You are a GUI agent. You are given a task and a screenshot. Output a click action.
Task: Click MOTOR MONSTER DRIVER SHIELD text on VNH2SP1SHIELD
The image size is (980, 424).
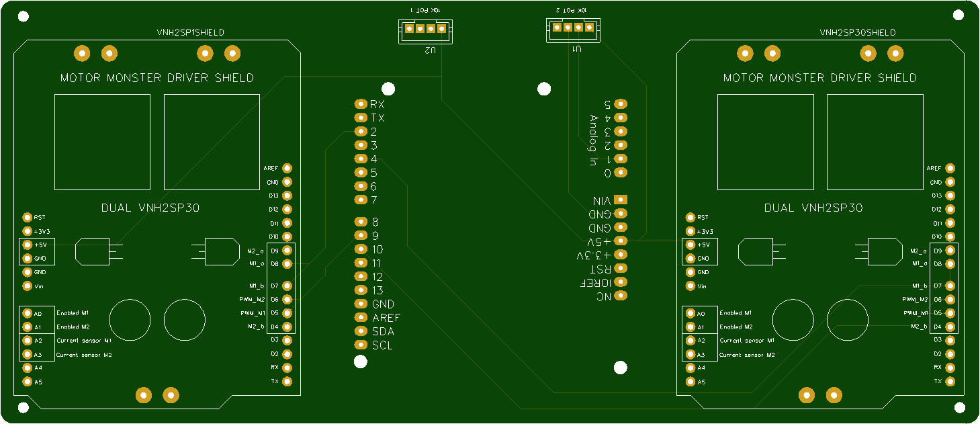pyautogui.click(x=157, y=78)
